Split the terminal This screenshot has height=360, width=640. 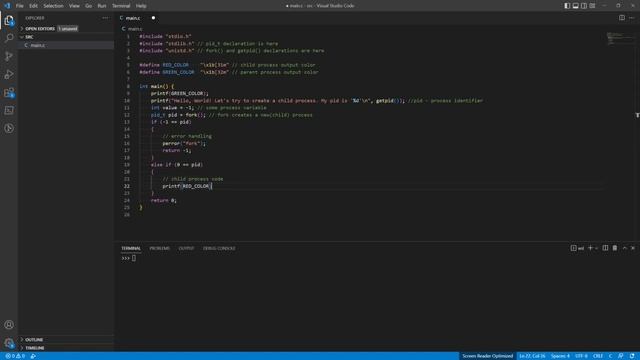point(605,248)
